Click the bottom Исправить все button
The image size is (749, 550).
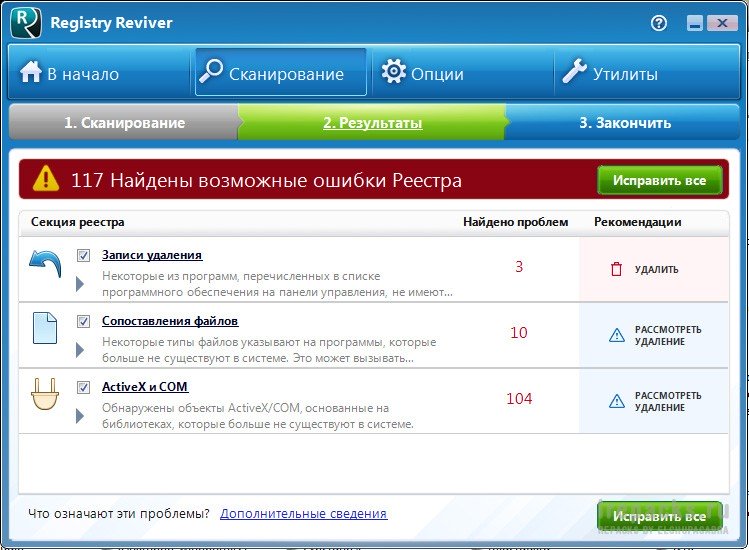(660, 516)
